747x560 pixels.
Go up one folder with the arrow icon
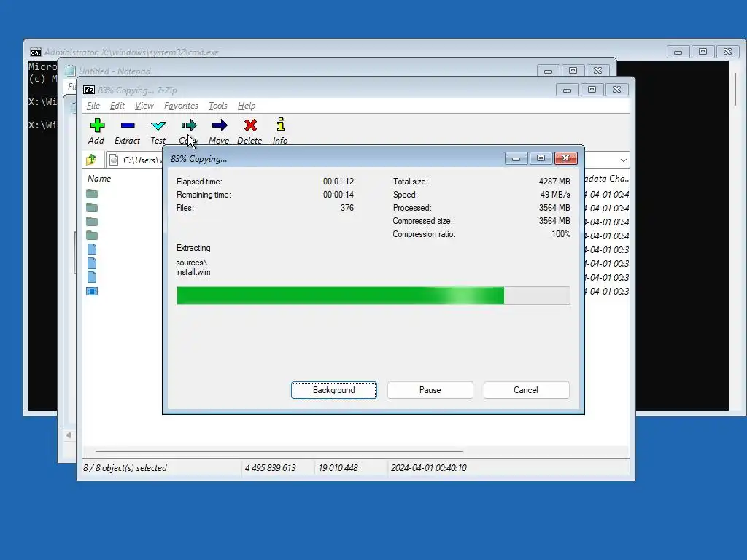tap(91, 160)
